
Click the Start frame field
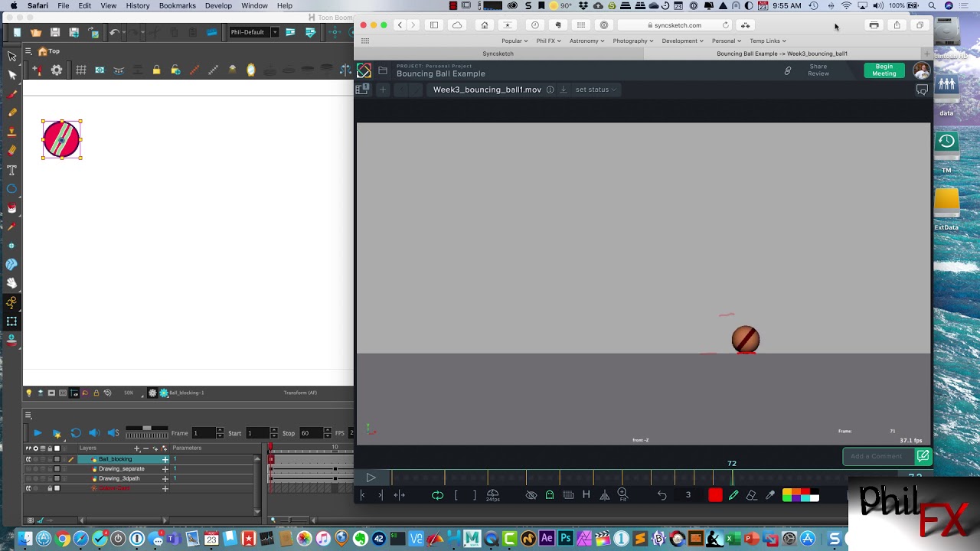pyautogui.click(x=256, y=433)
